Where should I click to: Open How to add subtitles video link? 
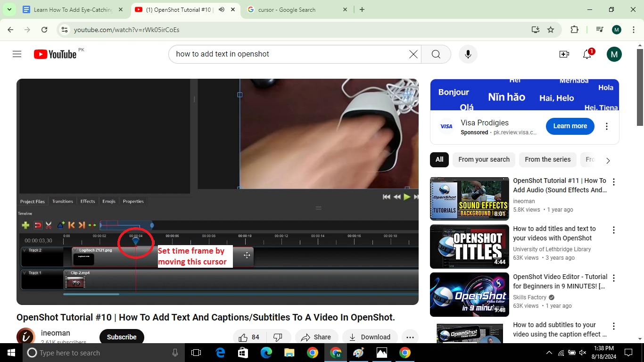click(x=560, y=329)
